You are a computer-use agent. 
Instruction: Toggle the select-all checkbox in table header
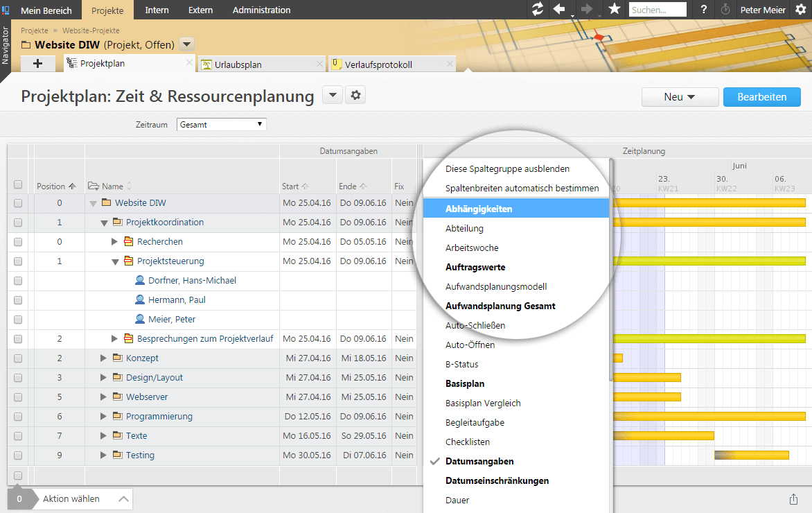click(18, 185)
